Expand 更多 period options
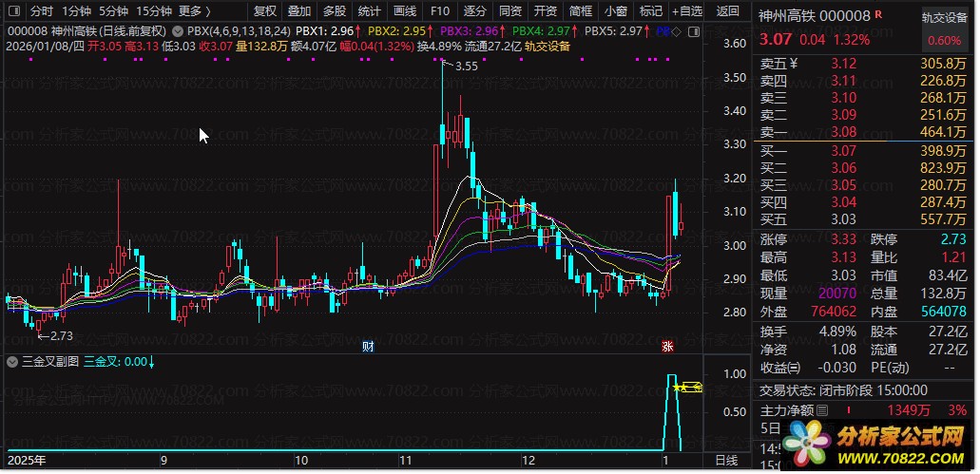 194,10
